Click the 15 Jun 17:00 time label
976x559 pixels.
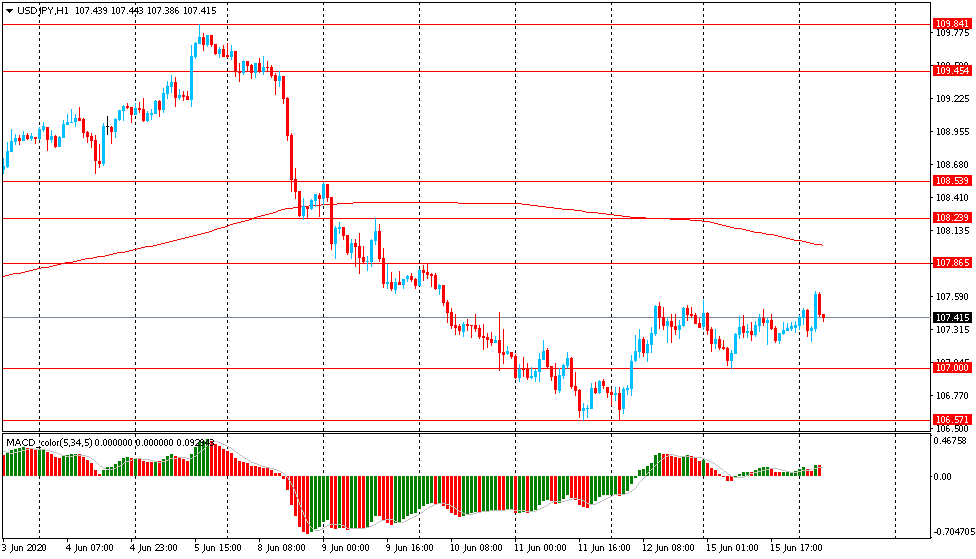point(797,548)
